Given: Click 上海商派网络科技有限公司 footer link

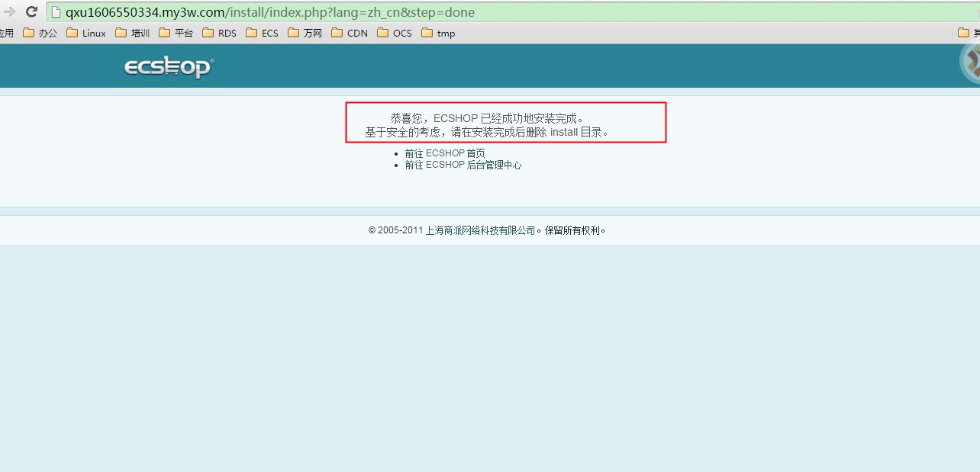Looking at the screenshot, I should click(480, 230).
